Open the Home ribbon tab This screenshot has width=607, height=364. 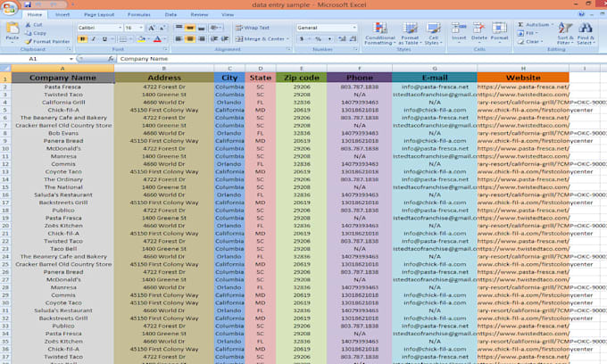click(35, 14)
